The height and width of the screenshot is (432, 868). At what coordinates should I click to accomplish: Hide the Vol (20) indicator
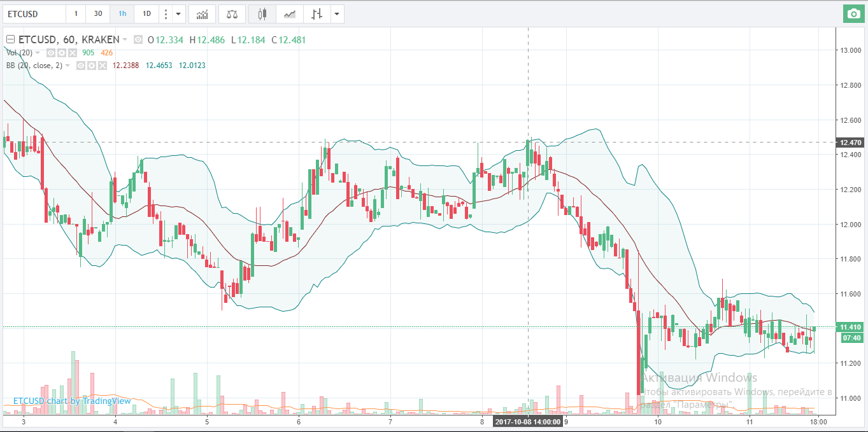(52, 53)
